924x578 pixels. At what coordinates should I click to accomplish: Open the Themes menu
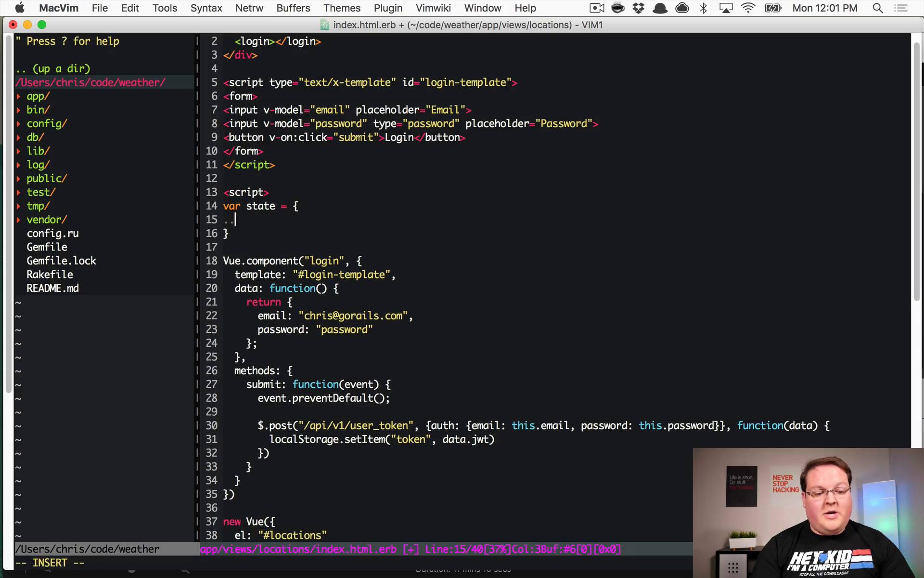pyautogui.click(x=342, y=8)
